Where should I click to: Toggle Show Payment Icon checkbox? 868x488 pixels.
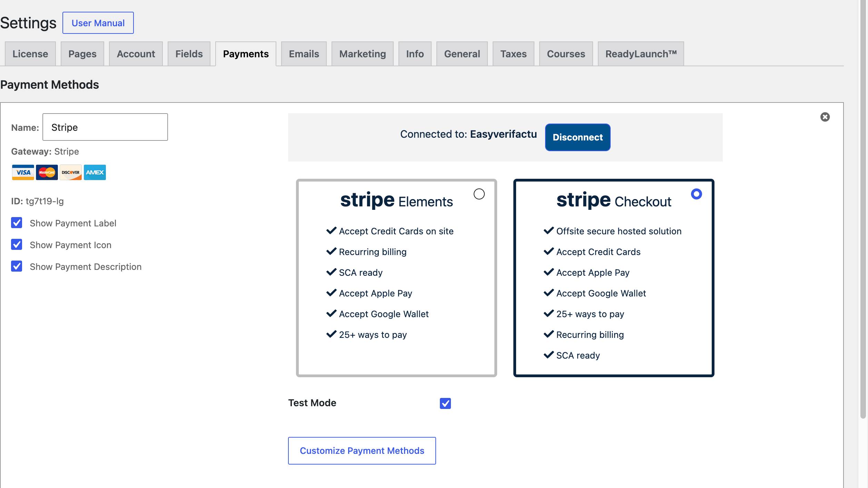pyautogui.click(x=17, y=245)
